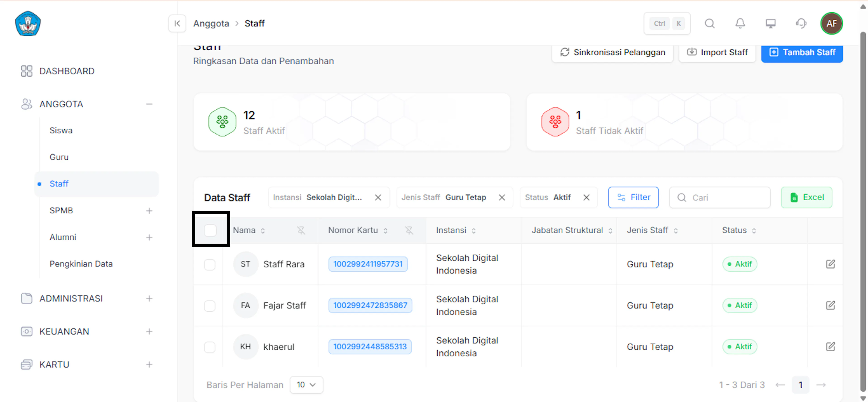Edit the khaerul row
The height and width of the screenshot is (402, 868).
830,346
